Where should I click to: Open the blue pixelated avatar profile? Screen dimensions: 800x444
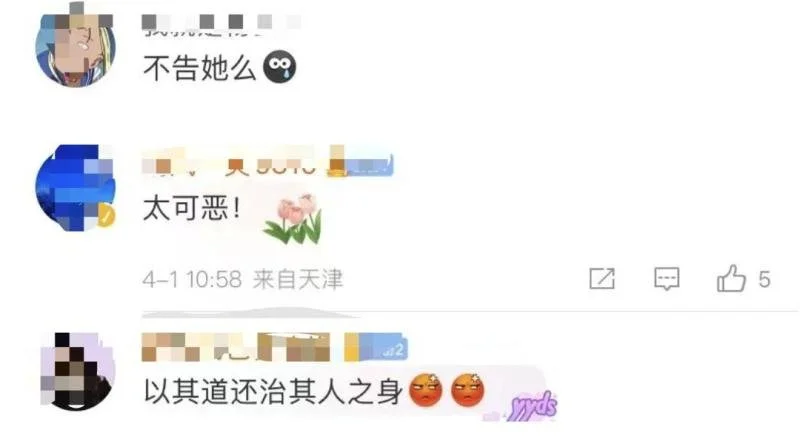(x=76, y=187)
